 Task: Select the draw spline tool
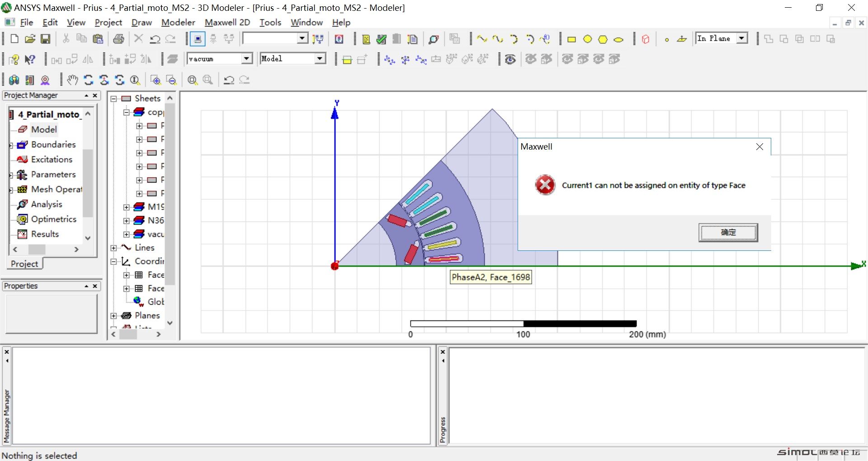coord(498,39)
